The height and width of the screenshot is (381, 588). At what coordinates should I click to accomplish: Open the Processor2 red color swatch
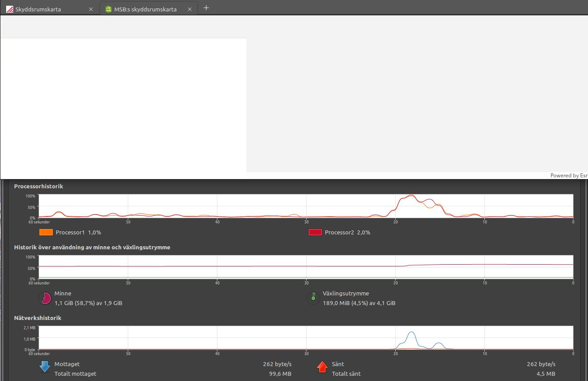[315, 232]
